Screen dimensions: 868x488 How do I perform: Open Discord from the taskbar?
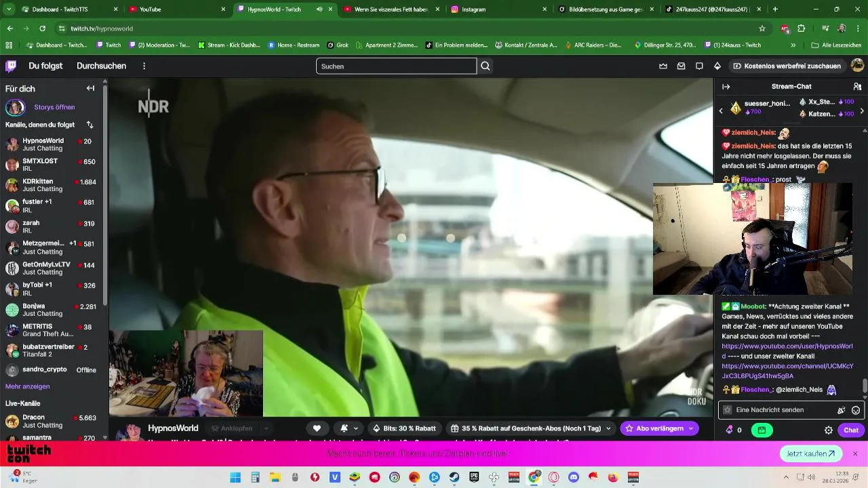click(574, 477)
